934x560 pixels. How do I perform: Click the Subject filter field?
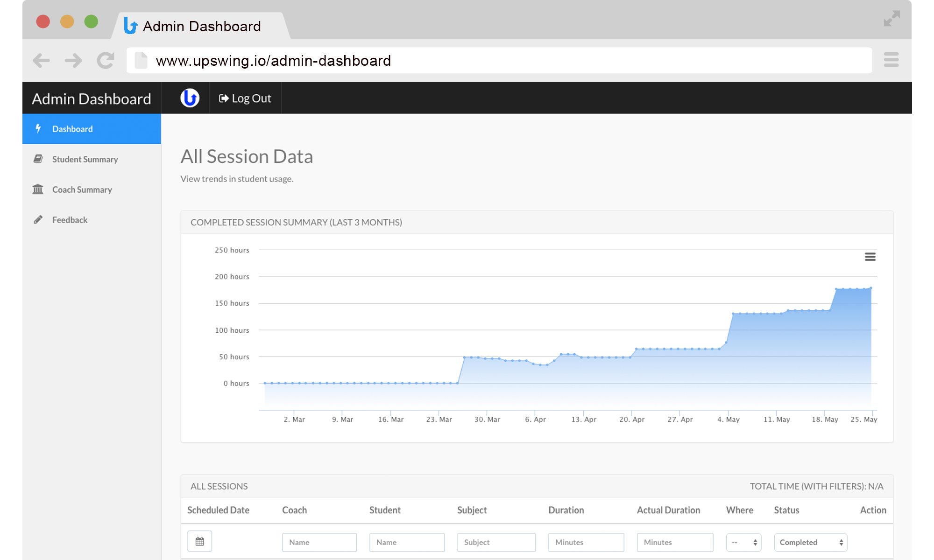(496, 542)
